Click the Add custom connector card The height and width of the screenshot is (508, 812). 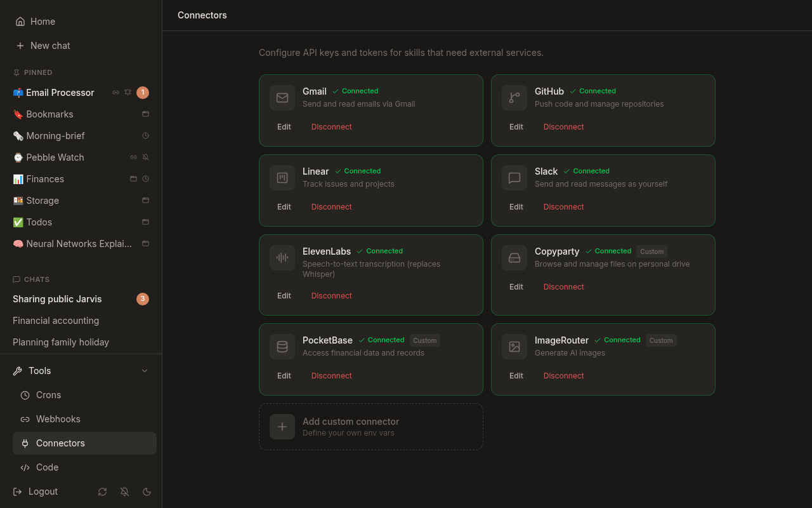[371, 427]
